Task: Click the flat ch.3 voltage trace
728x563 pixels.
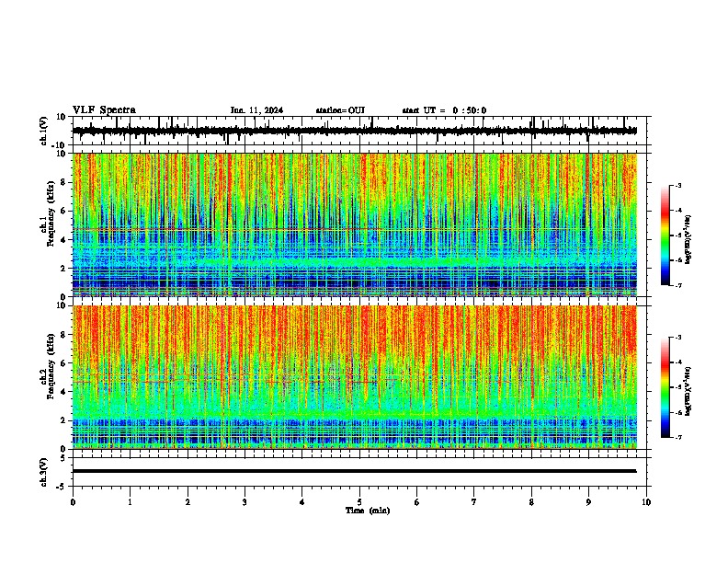Action: pos(355,471)
